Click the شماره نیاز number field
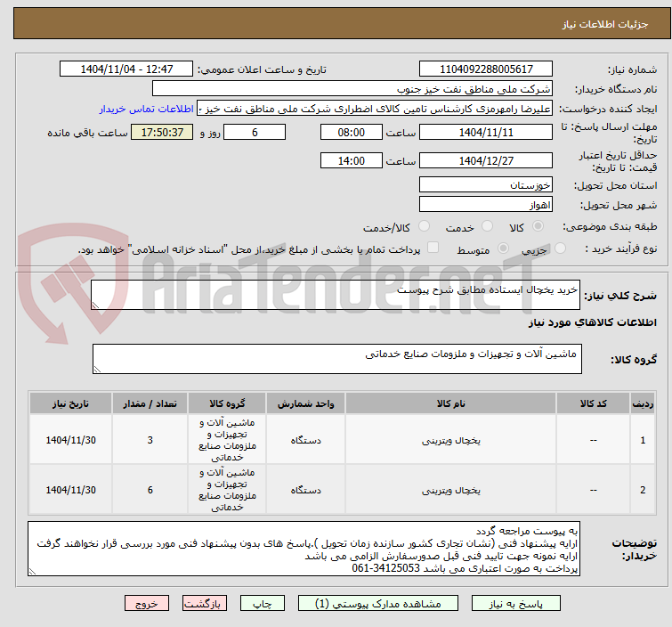Screen dimensions: 672x627 tap(486, 69)
